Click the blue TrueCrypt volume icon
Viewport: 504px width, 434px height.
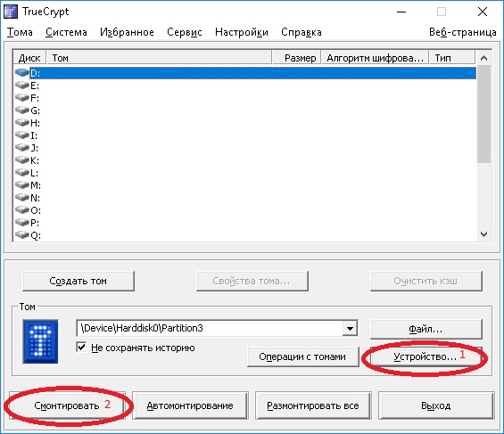click(40, 341)
